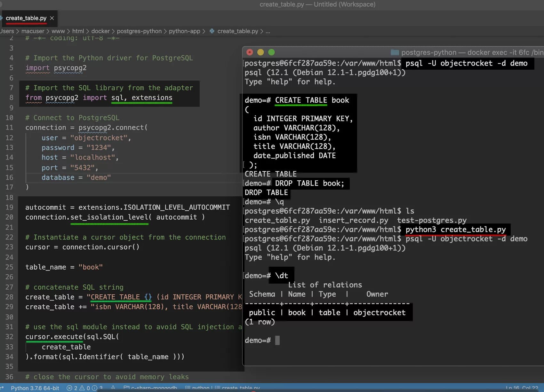Click line number 16 in the gutter
Screen dimensions: 544x392
[x=9, y=177]
